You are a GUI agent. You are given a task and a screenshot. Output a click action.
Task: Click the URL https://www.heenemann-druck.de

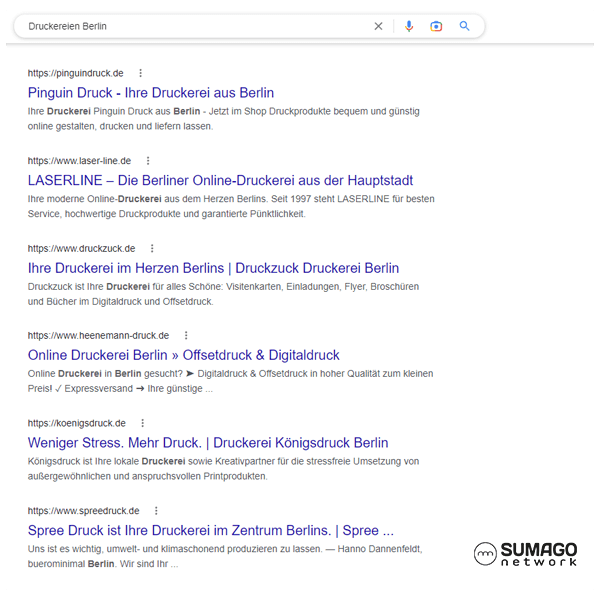coord(98,336)
